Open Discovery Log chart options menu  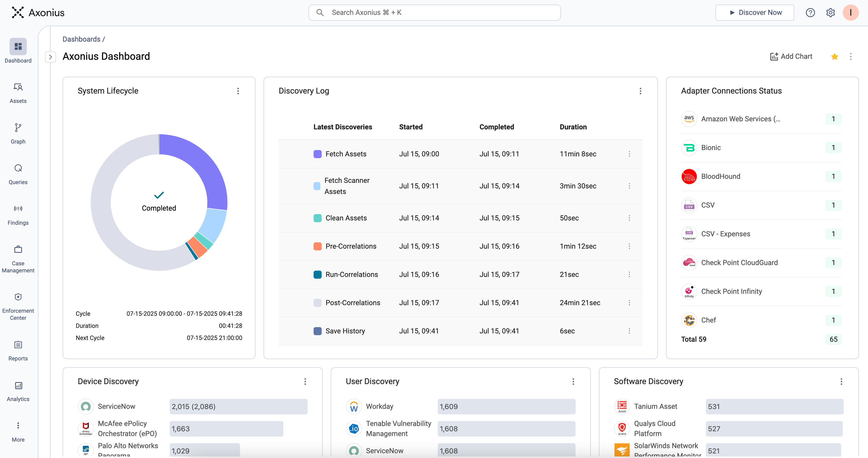pyautogui.click(x=640, y=91)
